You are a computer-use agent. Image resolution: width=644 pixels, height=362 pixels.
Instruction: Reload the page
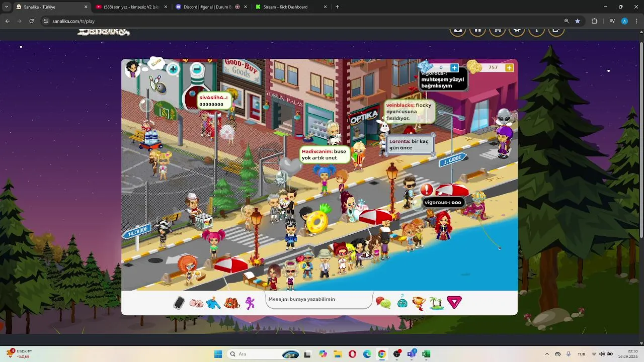[x=31, y=21]
